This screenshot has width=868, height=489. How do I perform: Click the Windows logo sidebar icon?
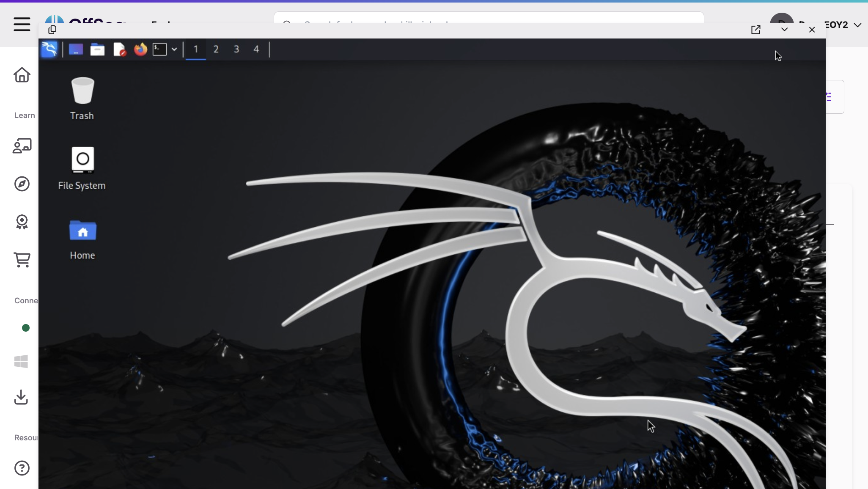pyautogui.click(x=21, y=362)
